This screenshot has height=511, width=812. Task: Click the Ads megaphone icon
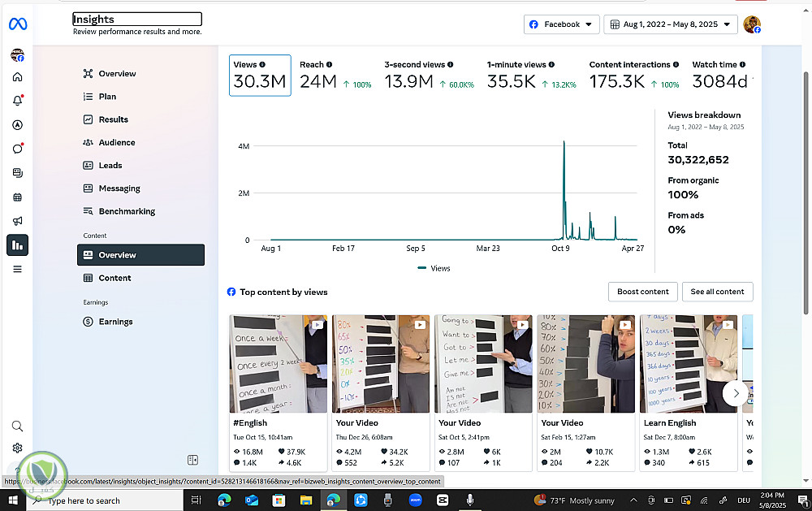pyautogui.click(x=17, y=221)
